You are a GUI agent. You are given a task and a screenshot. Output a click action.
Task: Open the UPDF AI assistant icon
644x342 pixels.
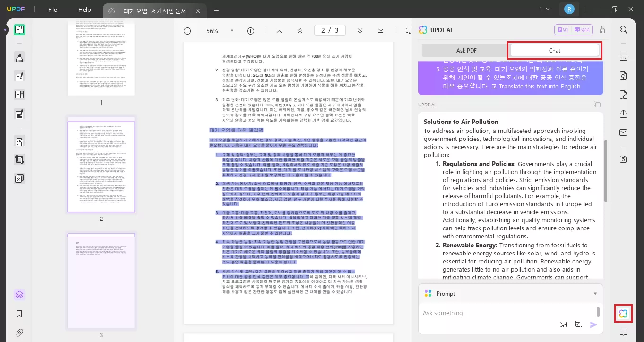pos(623,313)
